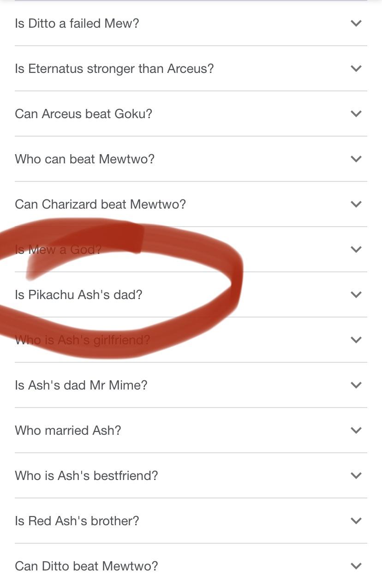Select the 'Who is Ash's bestfriend?' question

coord(86,475)
